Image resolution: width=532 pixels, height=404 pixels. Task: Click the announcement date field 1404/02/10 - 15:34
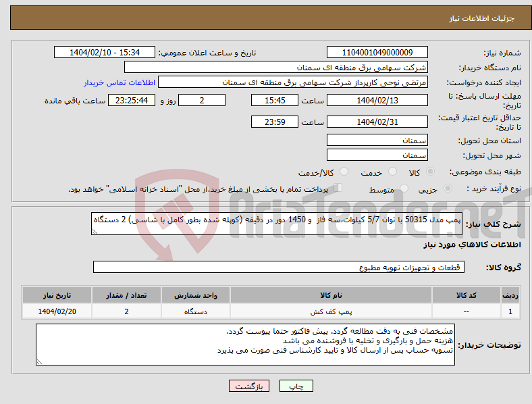pos(105,52)
